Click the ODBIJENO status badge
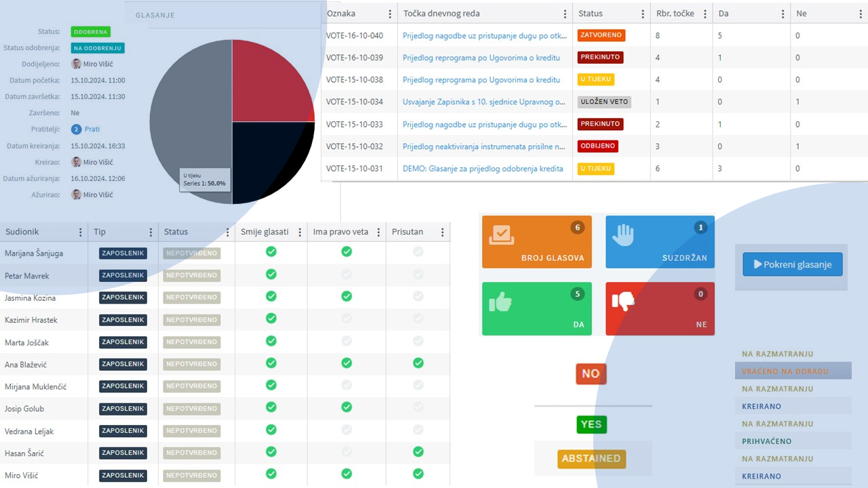Image resolution: width=868 pixels, height=488 pixels. (597, 146)
